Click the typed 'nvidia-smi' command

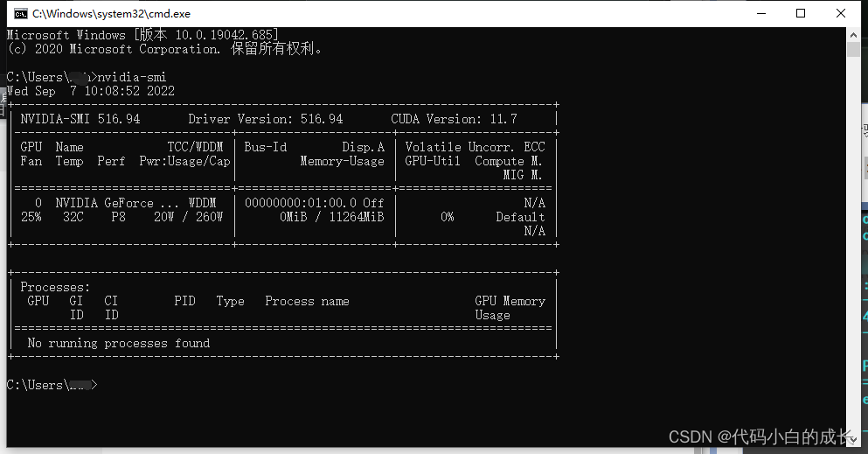coord(132,77)
